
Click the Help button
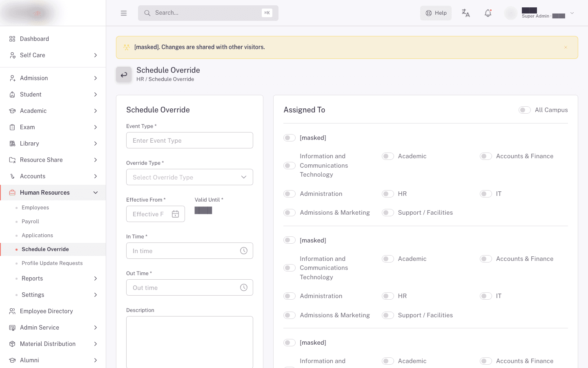436,13
